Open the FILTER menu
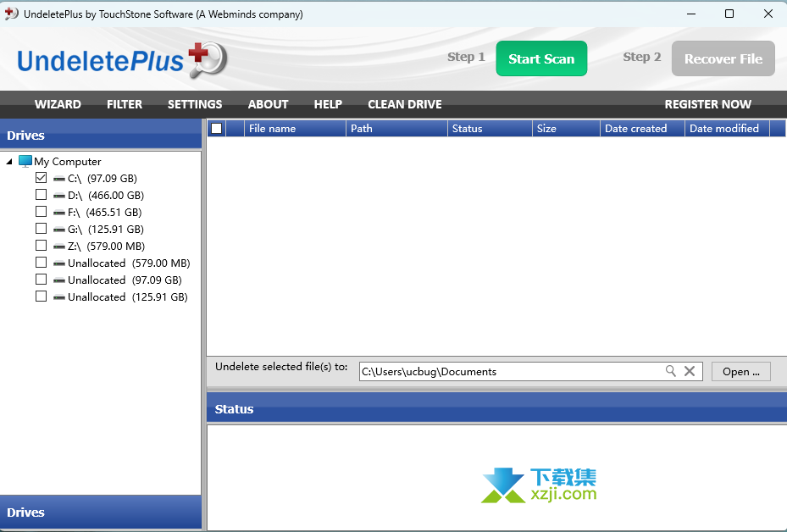This screenshot has height=532, width=787. coord(125,104)
